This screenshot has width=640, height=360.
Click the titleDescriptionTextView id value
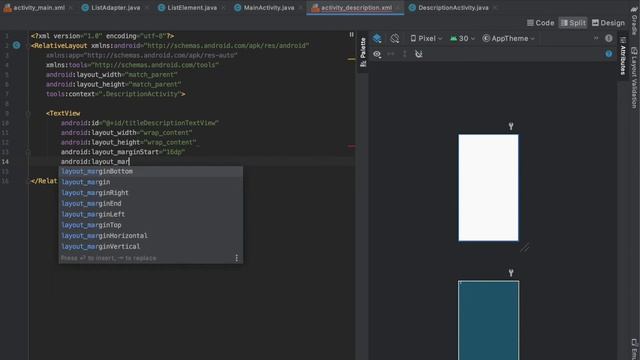[161, 123]
